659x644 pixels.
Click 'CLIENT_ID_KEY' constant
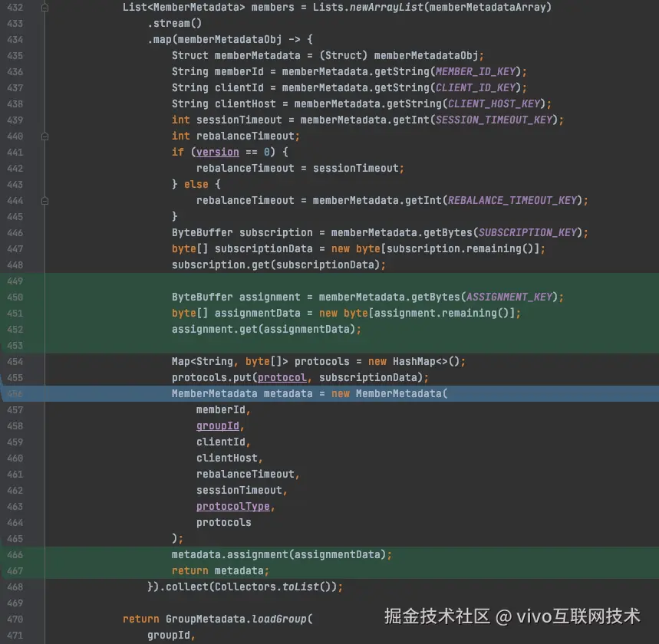tap(476, 88)
